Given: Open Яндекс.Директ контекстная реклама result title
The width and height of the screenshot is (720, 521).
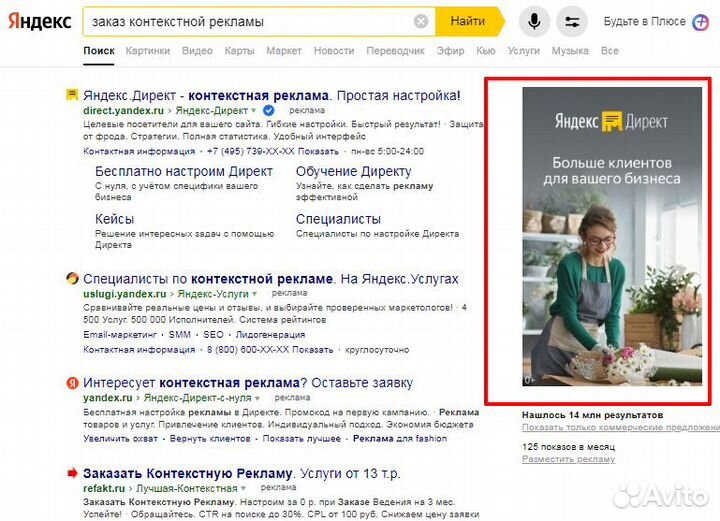Looking at the screenshot, I should click(x=271, y=95).
